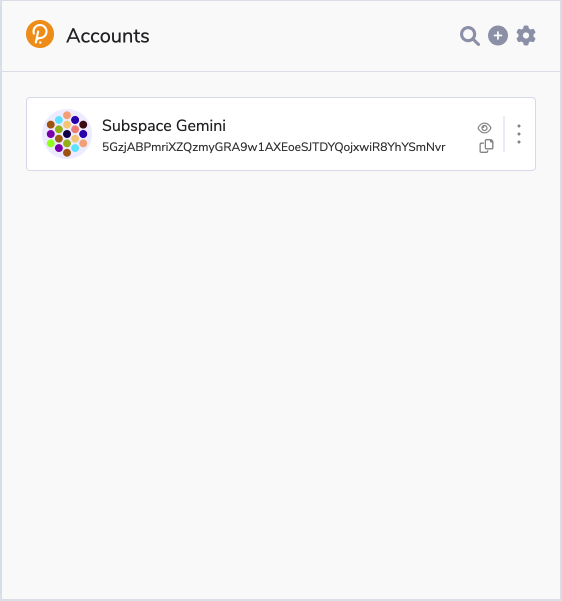Click the address starting with 5GzjABPmri
Screen dimensions: 562x601
click(x=273, y=147)
